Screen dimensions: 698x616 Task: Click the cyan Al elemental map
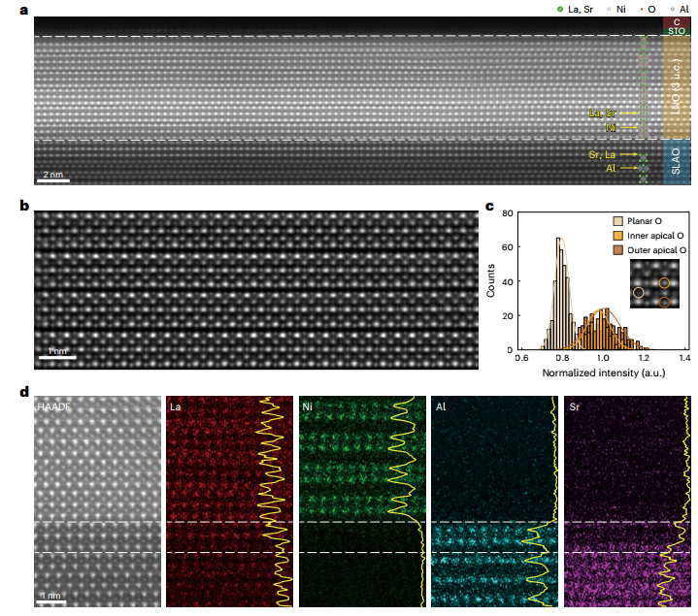pyautogui.click(x=494, y=502)
